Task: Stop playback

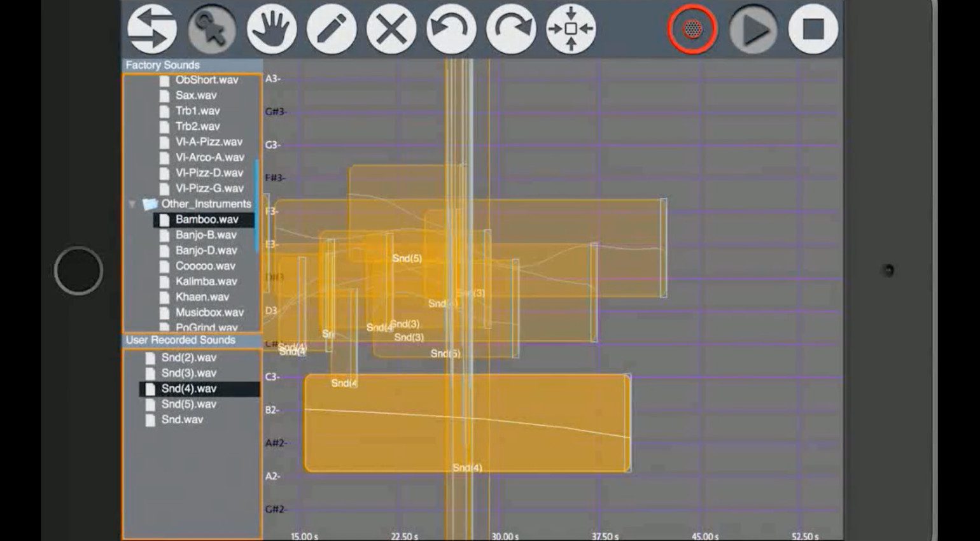Action: pos(813,29)
